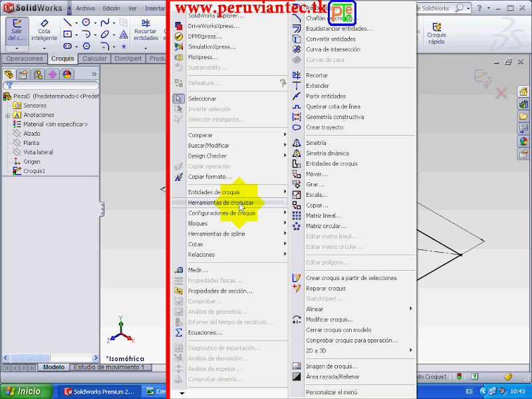The image size is (532, 399).
Task: Click the Windows Inicio start button
Action: (x=27, y=391)
